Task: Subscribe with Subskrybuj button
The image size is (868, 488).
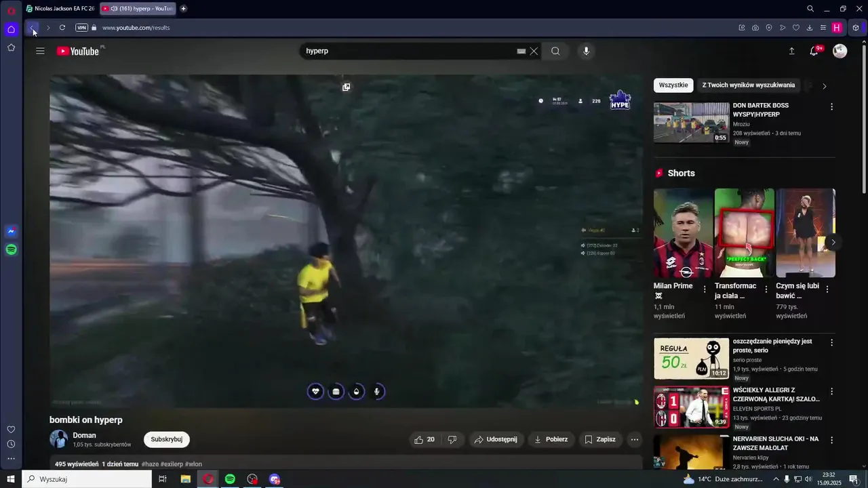Action: [167, 439]
